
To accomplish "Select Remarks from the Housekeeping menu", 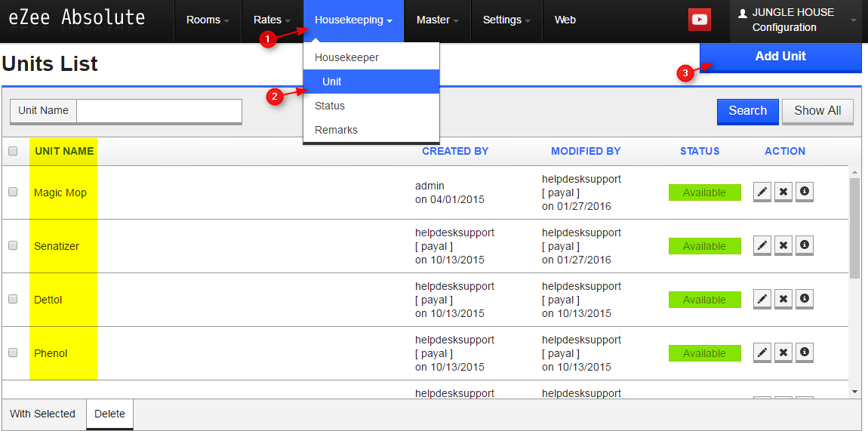I will 371,130.
